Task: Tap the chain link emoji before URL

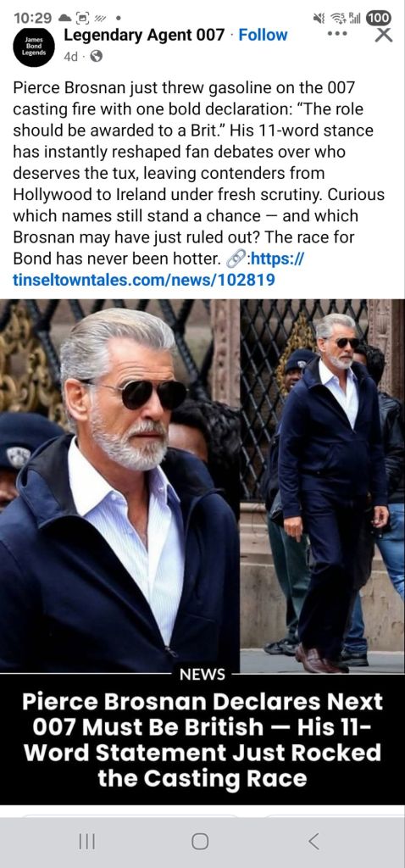Action: pyautogui.click(x=235, y=259)
